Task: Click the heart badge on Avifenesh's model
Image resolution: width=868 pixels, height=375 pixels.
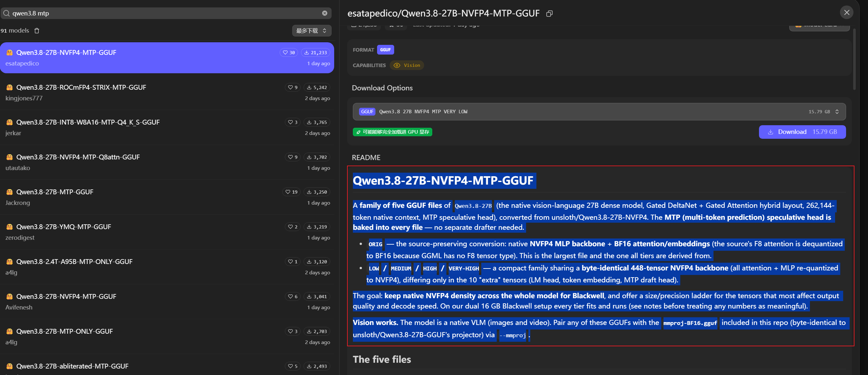Action: [x=293, y=297]
